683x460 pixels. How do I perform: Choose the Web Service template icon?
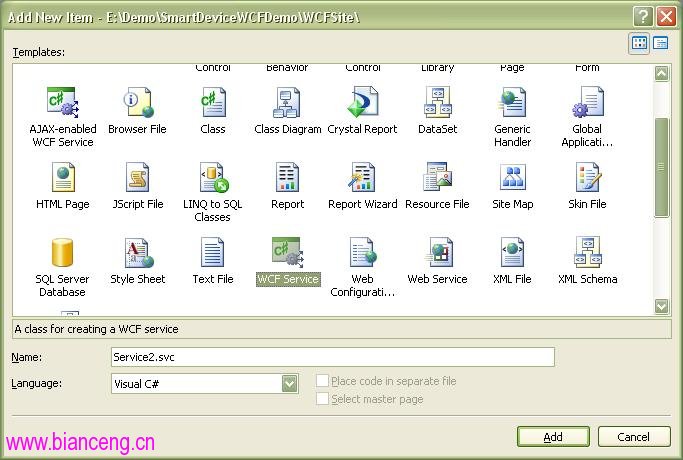[x=439, y=252]
